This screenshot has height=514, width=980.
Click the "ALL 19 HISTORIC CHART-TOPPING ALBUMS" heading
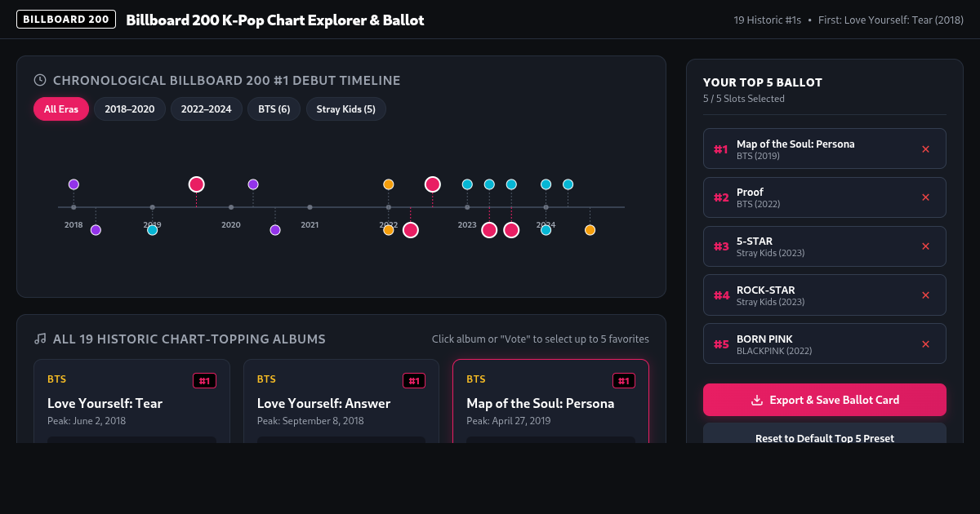pos(189,339)
